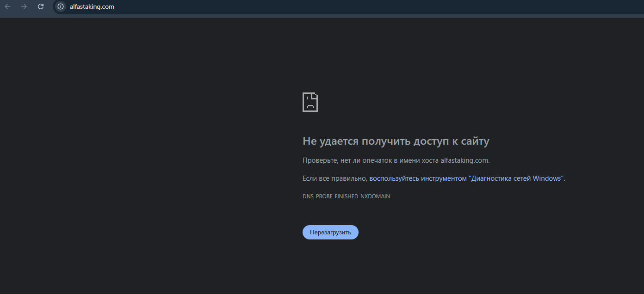Click the DNS_PROBE_FINISHED_NXDOMAIN error code
The image size is (644, 294).
point(346,196)
